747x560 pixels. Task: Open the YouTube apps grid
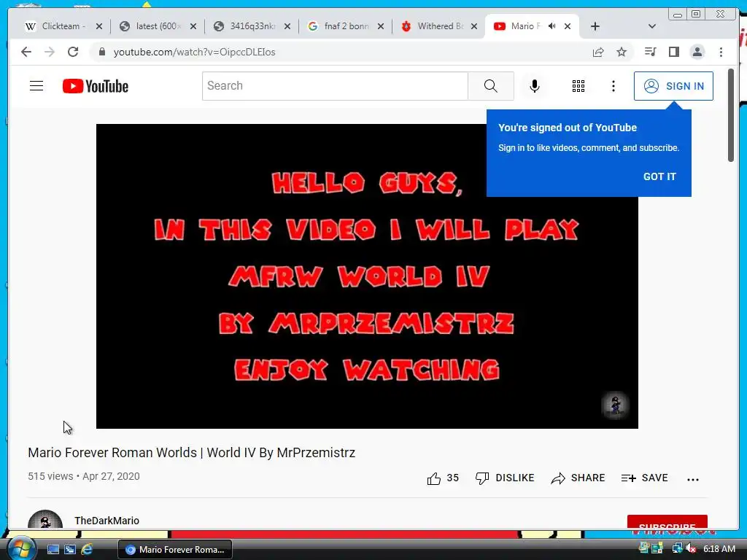tap(578, 86)
